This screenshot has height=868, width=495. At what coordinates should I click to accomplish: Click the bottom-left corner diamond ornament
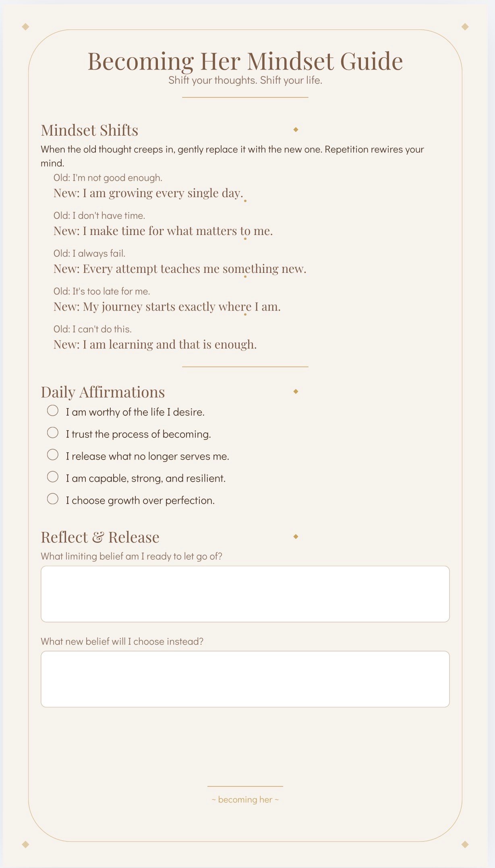(25, 844)
